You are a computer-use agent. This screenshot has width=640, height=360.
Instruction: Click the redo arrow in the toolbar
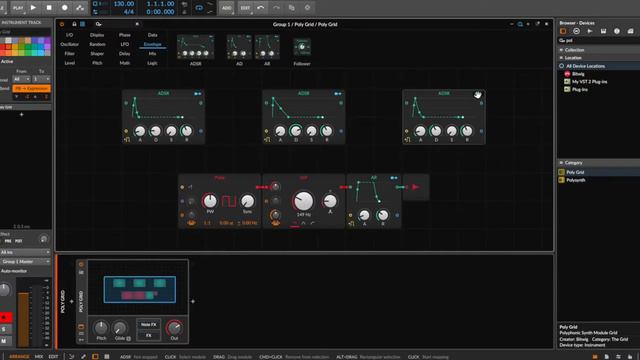click(276, 7)
